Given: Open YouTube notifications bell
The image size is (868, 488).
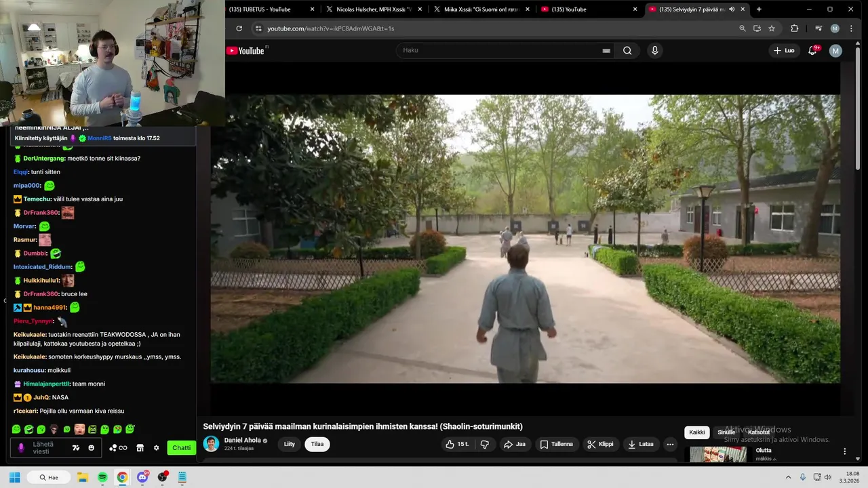Looking at the screenshot, I should [x=812, y=51].
